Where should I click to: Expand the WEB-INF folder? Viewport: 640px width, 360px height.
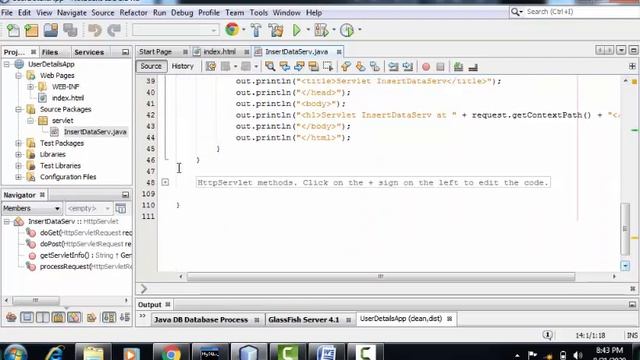tap(30, 87)
